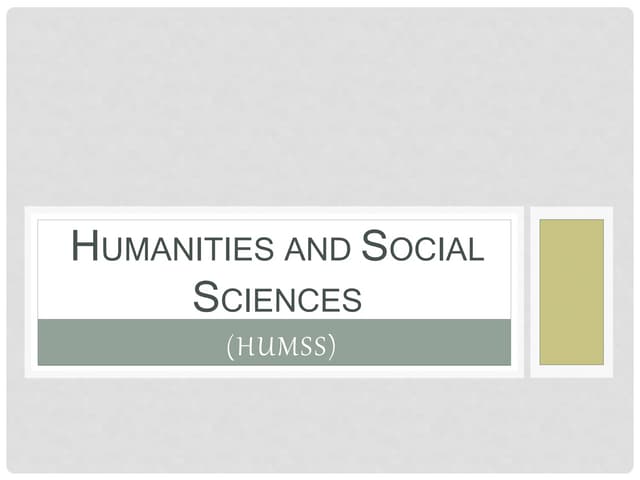Screen dimensions: 640x480
Task: Click white space left of "Sciences"
Action: point(110,296)
